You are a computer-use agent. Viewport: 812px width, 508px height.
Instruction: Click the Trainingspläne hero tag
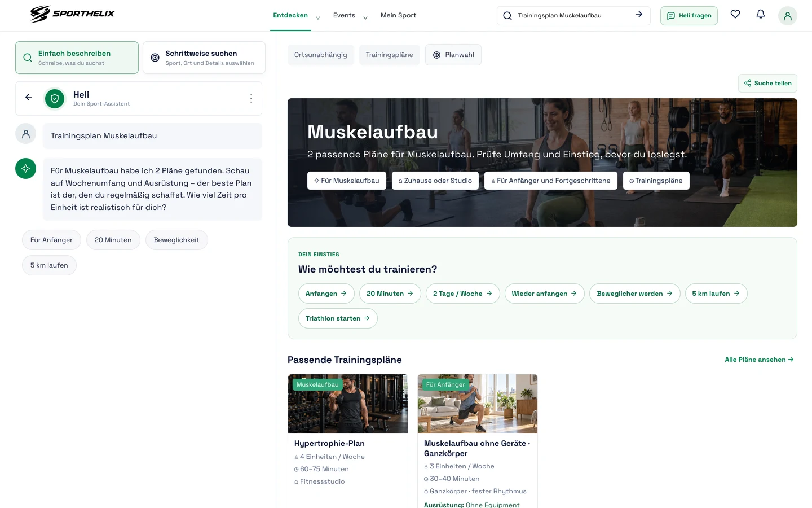(x=656, y=181)
